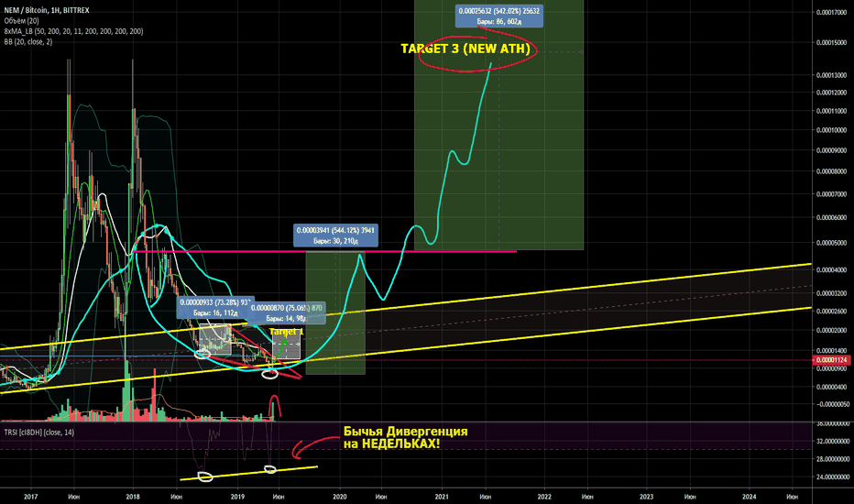
Task: Click the 0.00004000 price axis label
Action: pyautogui.click(x=832, y=269)
